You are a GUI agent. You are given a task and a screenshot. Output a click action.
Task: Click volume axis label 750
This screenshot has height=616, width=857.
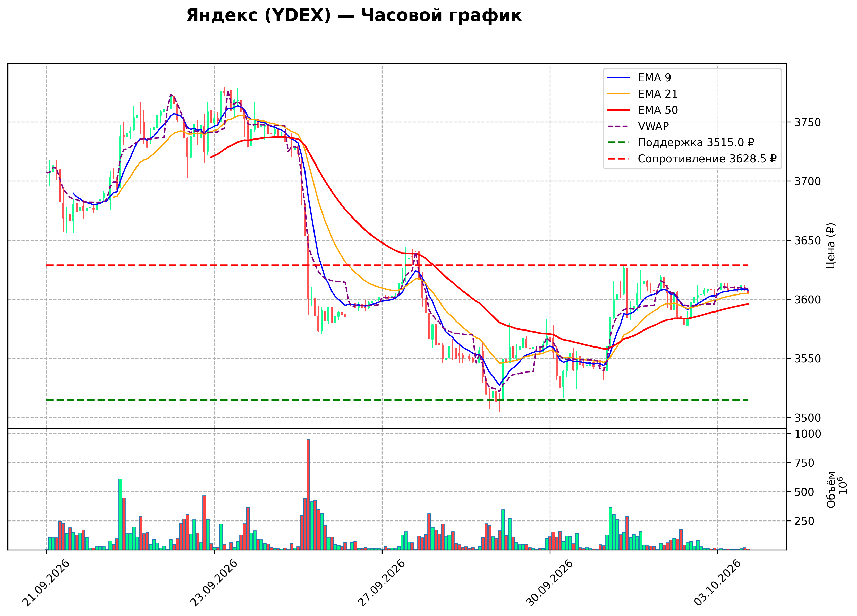pos(804,463)
